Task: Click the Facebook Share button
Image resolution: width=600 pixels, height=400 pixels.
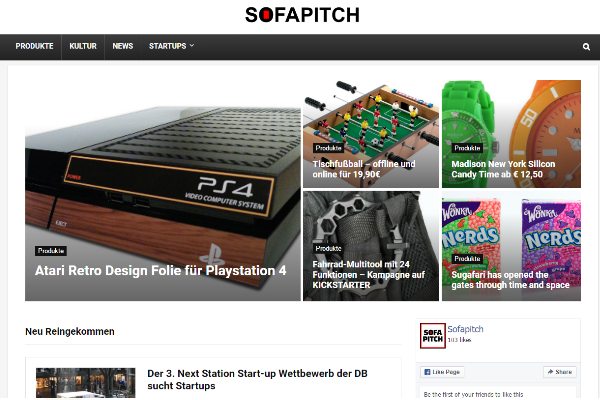Action: point(559,372)
